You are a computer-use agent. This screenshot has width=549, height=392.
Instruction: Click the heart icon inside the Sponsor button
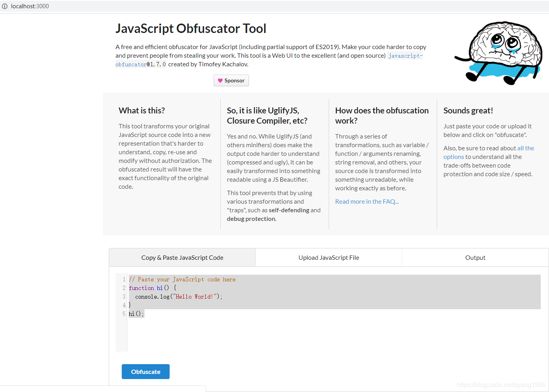click(x=220, y=80)
